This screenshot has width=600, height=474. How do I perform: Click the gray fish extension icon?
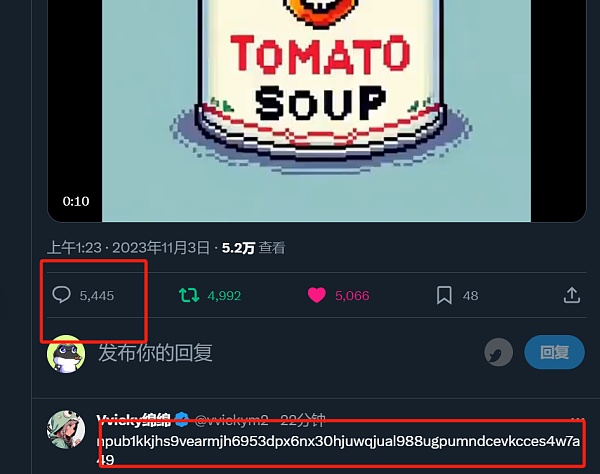click(499, 352)
